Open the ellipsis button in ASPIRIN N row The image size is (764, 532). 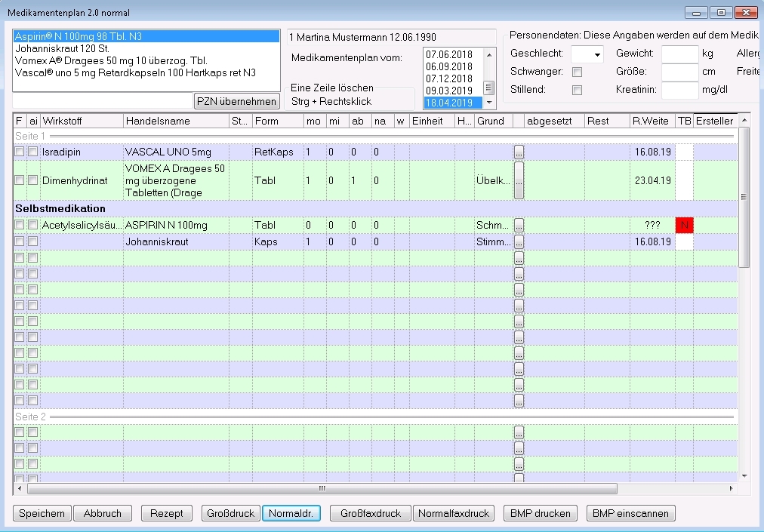pos(519,225)
